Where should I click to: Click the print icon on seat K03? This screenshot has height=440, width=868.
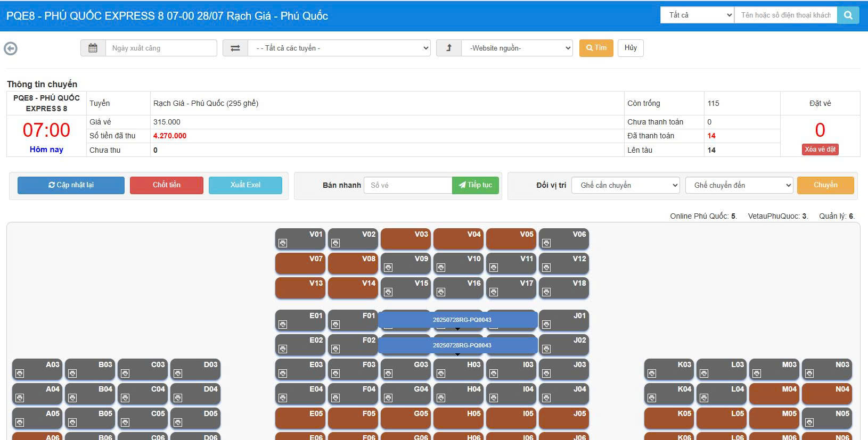click(652, 373)
